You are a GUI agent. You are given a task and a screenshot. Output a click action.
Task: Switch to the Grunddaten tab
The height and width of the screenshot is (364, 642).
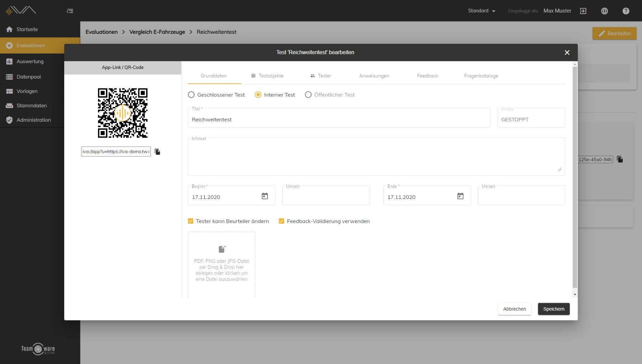click(x=214, y=76)
